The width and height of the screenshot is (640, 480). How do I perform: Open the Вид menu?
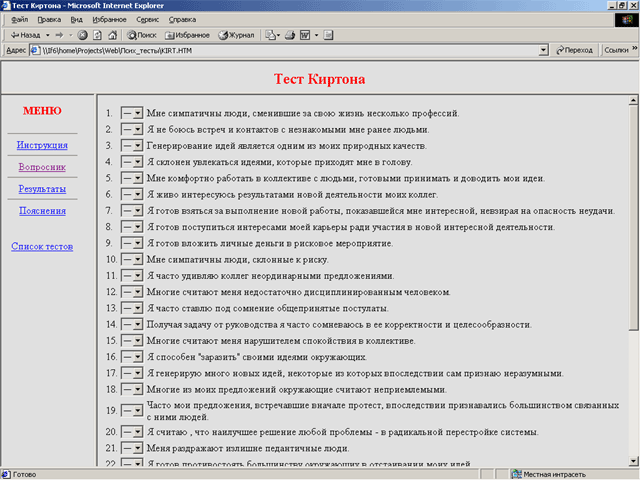(x=76, y=20)
